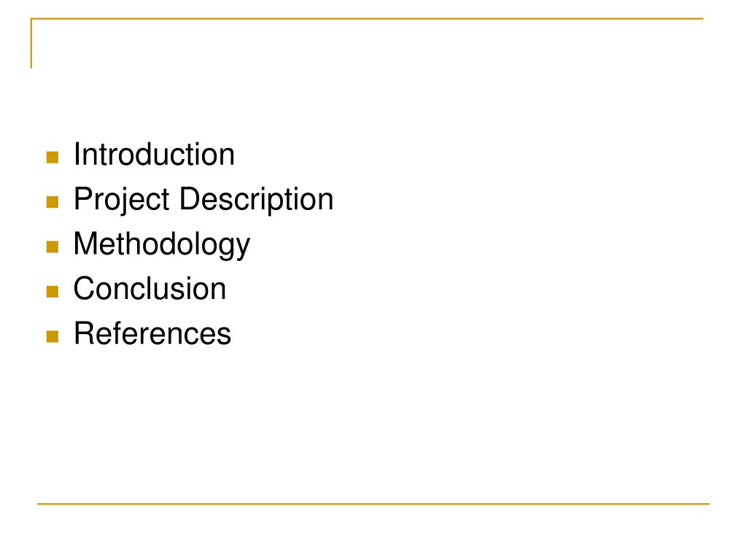The width and height of the screenshot is (747, 560).
Task: Click the word Project in second bullet
Action: pyautogui.click(x=122, y=200)
